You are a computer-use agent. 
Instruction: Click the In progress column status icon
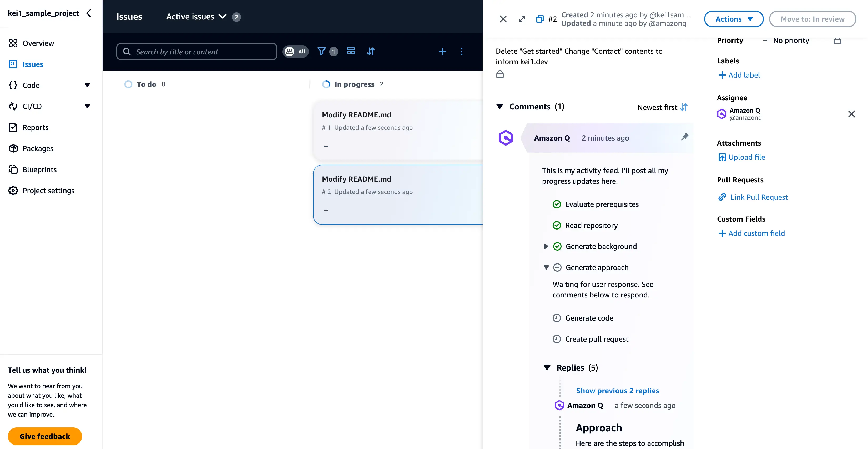[x=326, y=84]
